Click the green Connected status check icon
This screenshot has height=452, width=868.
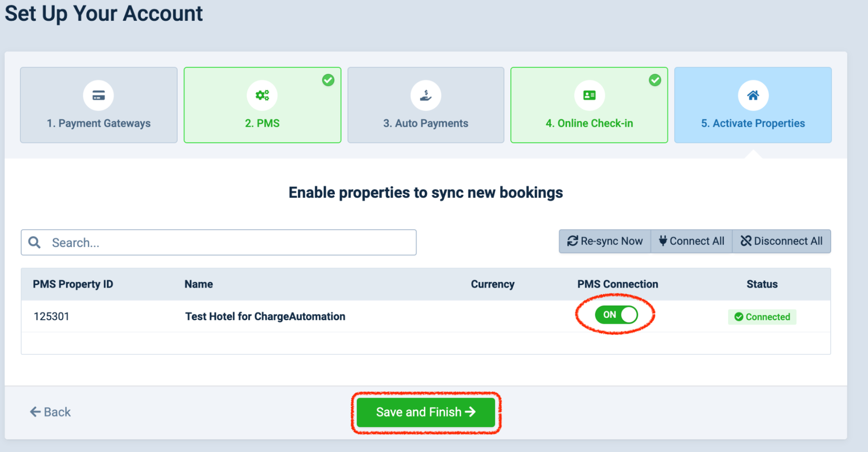tap(739, 317)
